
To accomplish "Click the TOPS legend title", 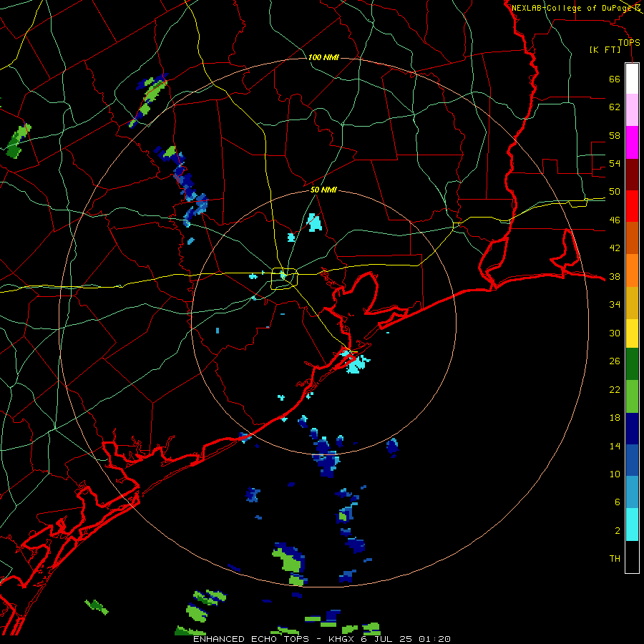I will click(629, 43).
